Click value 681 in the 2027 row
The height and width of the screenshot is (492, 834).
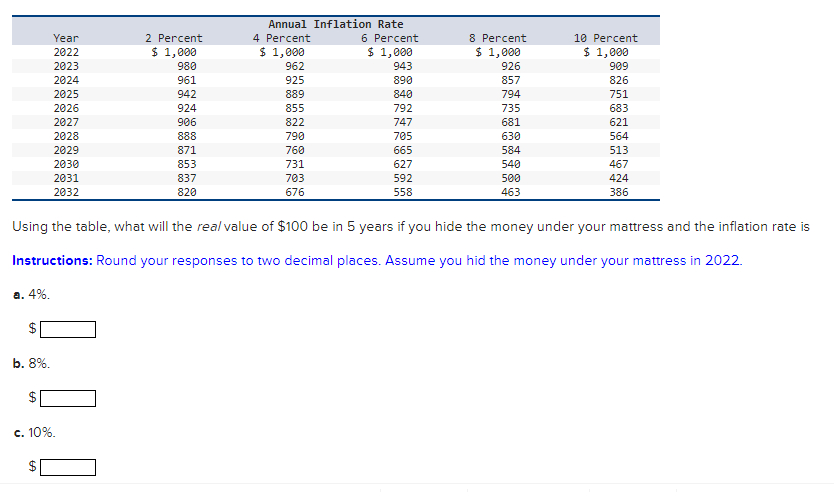click(x=511, y=122)
